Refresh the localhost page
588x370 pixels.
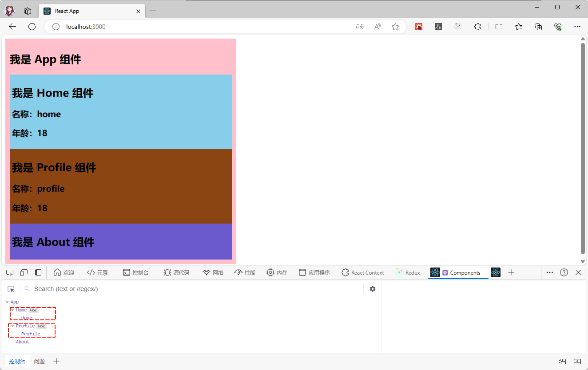point(32,27)
